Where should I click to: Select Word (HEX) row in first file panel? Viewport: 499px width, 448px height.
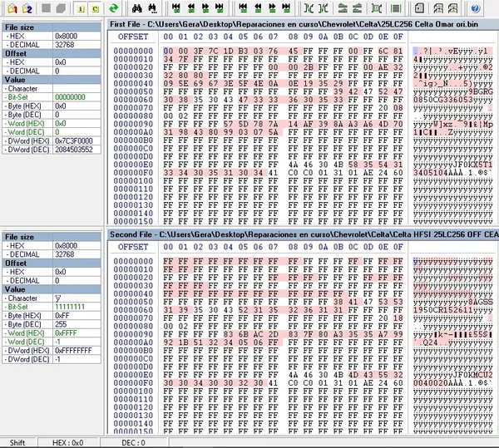click(52, 124)
